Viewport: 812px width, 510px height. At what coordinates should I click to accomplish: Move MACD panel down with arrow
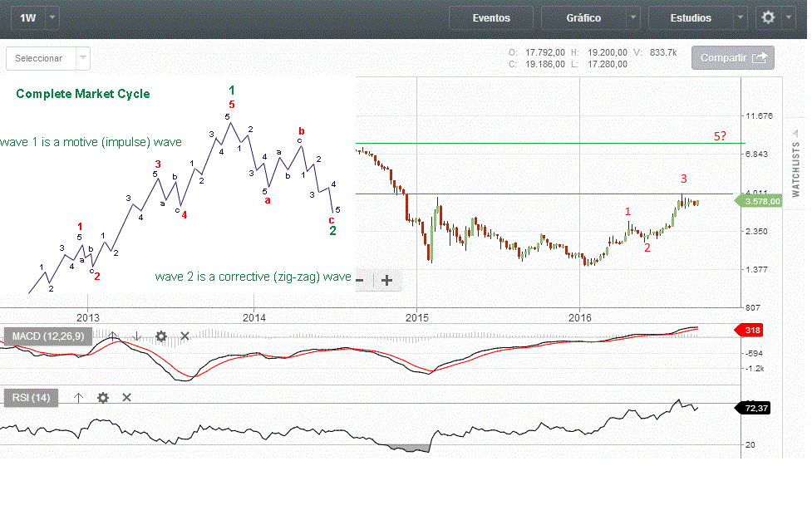pyautogui.click(x=137, y=336)
